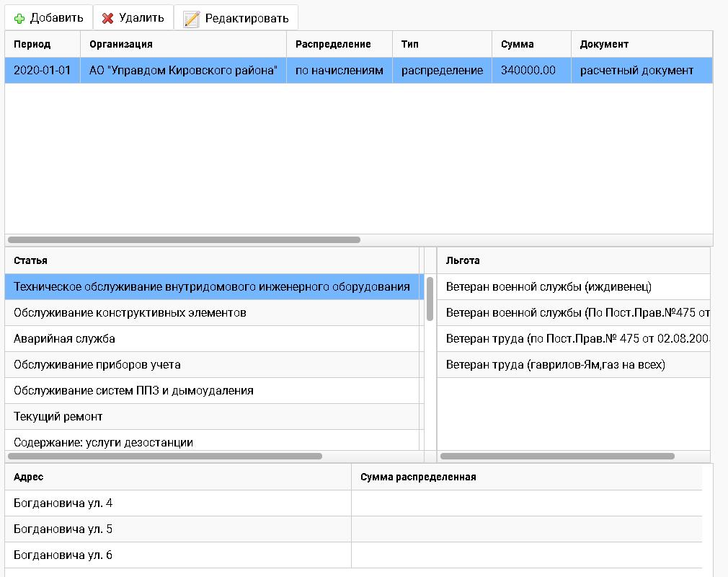Image resolution: width=728 pixels, height=577 pixels.
Task: Select address Богдановича ул. 4
Action: [63, 503]
